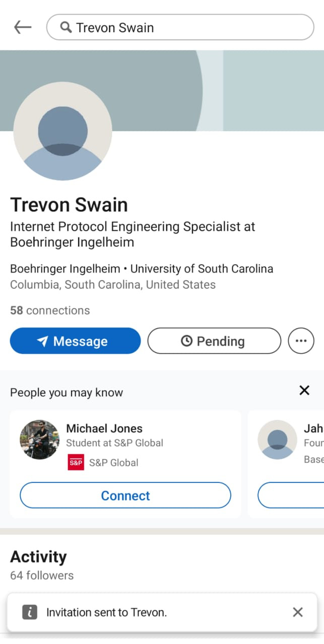View Trevon Swain's profile photo

click(63, 131)
